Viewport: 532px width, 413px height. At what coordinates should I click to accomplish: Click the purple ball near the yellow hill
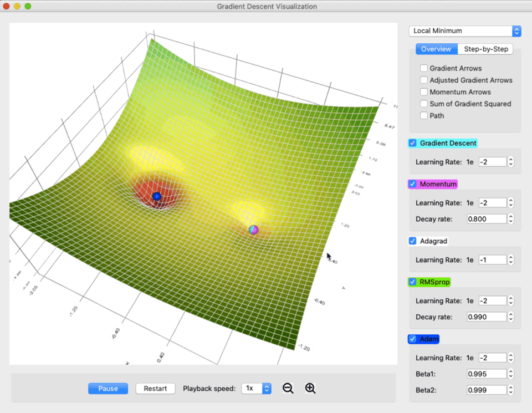pos(254,230)
